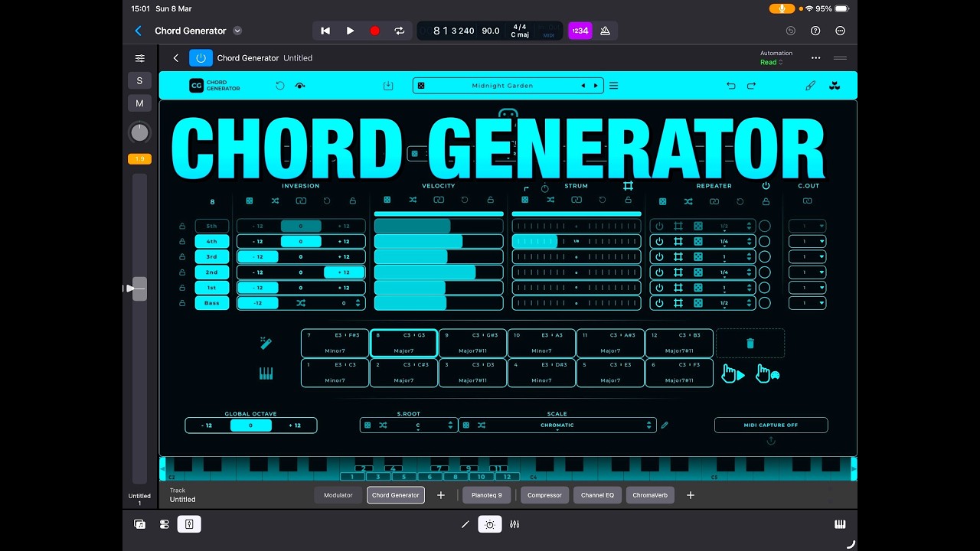Randomize Inversion with its dice icon

[250, 201]
